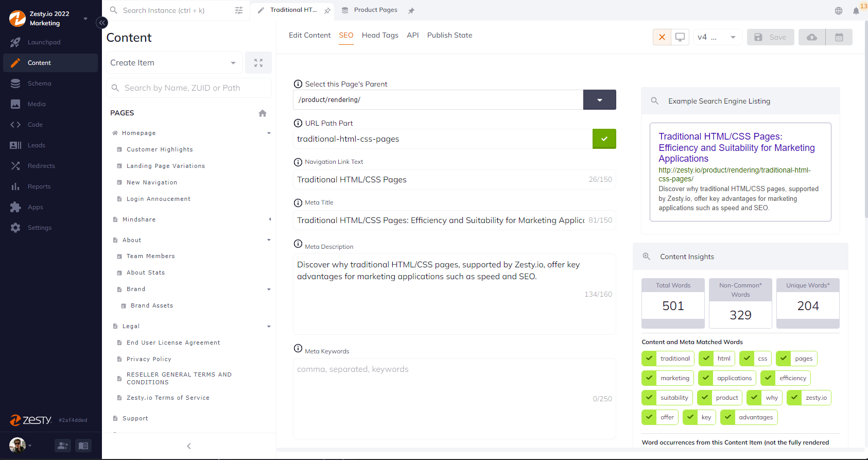Open instance Settings

(x=50, y=228)
